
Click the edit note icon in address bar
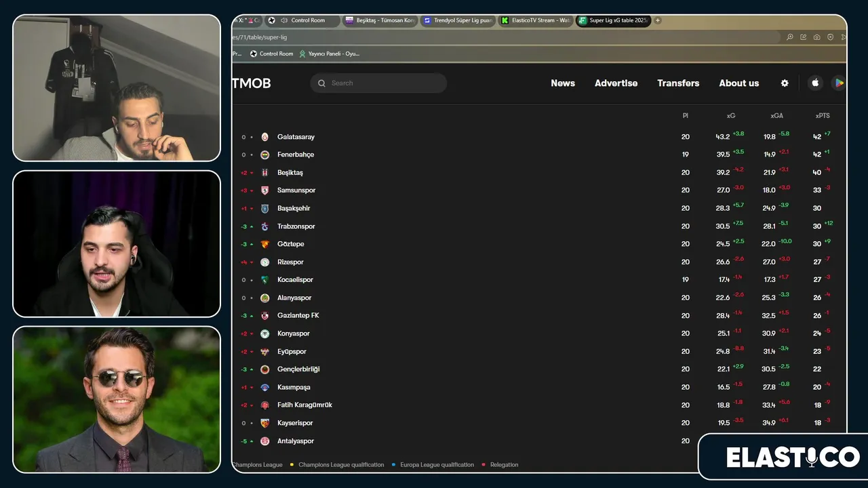[x=804, y=37]
